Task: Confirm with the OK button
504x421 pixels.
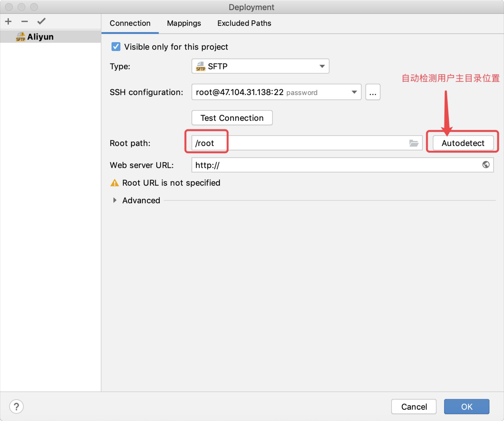Action: [x=467, y=407]
